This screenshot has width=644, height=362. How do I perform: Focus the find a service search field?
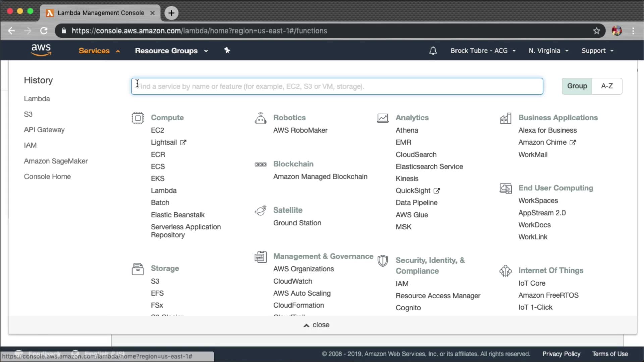[x=337, y=86]
